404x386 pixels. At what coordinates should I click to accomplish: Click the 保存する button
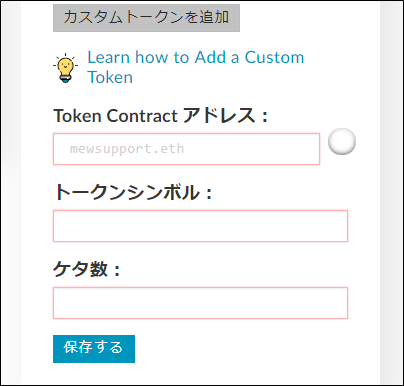94,349
